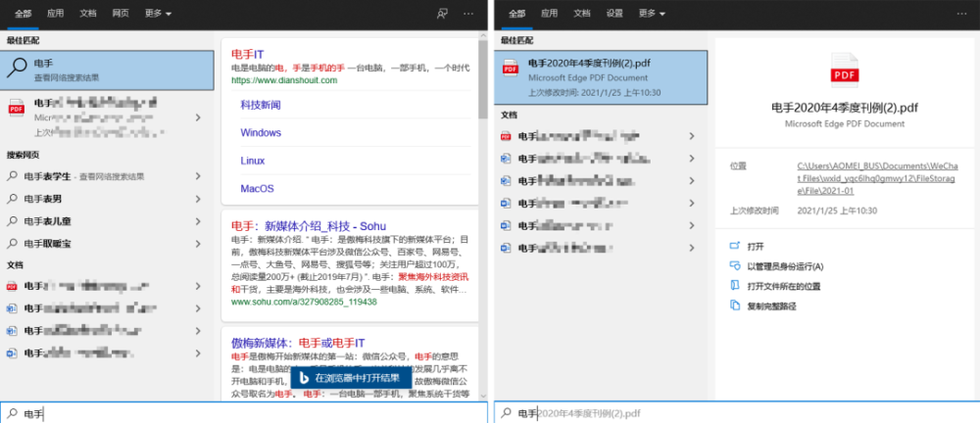
Task: Switch to the 设置 tab in right panel
Action: [x=614, y=13]
